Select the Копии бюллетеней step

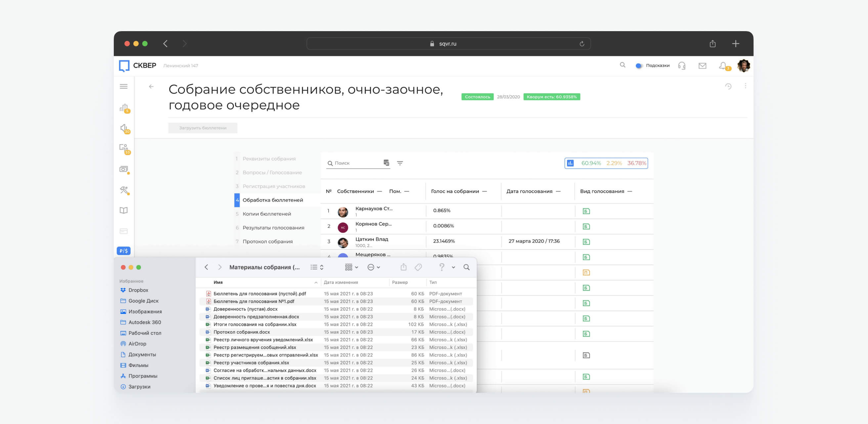pyautogui.click(x=267, y=214)
